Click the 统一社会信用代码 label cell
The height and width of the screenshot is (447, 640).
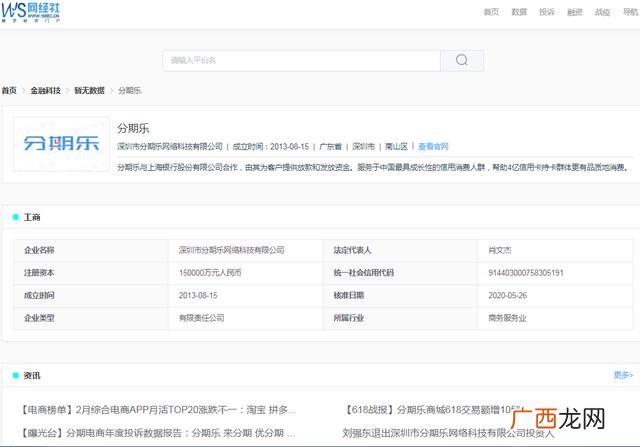(400, 273)
